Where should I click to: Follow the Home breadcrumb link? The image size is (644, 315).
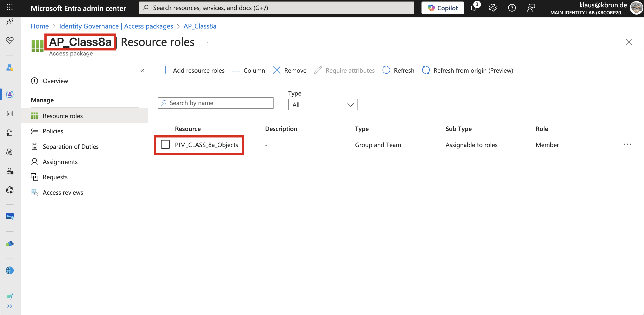tap(39, 26)
